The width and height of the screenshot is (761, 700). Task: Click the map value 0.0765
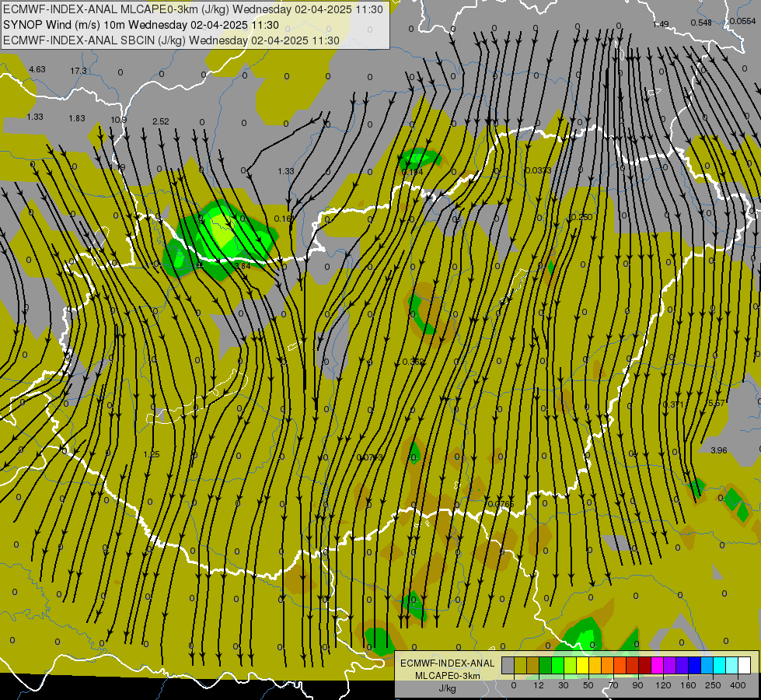(x=501, y=504)
